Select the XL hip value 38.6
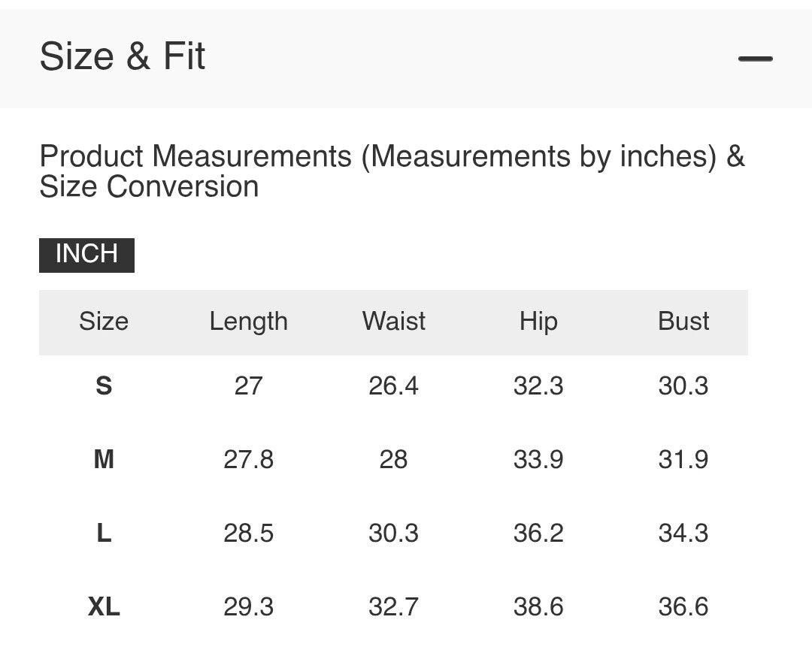812x659 pixels. [538, 606]
